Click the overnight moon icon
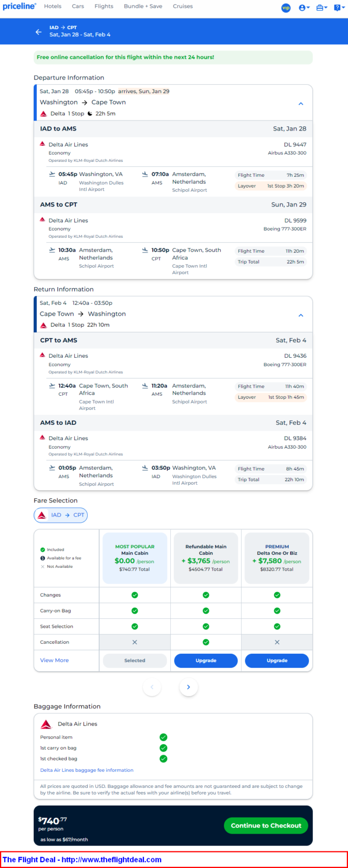Image resolution: width=348 pixels, height=868 pixels. point(90,113)
